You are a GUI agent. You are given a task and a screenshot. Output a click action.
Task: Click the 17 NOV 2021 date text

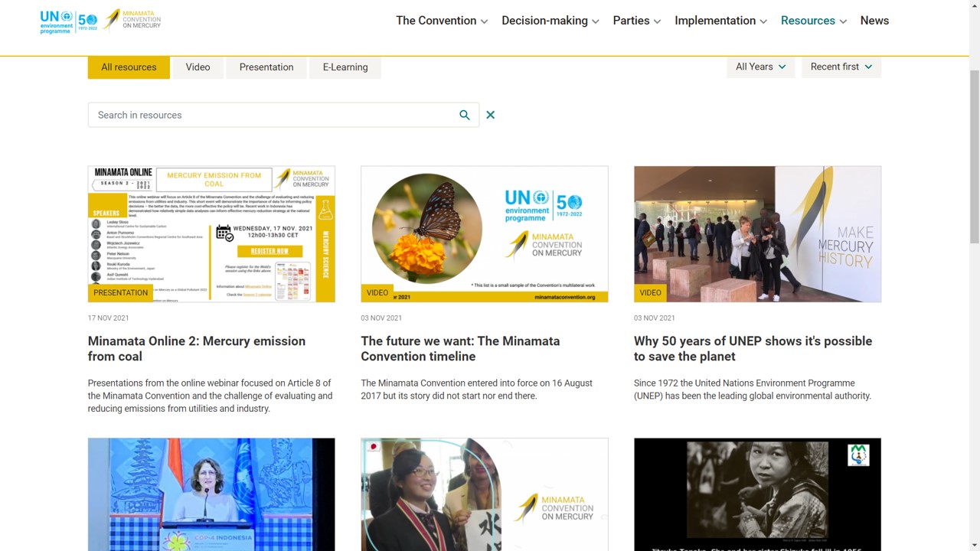[109, 318]
